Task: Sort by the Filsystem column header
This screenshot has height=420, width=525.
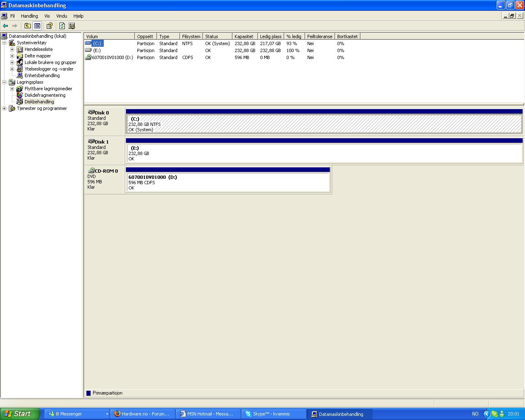Action: click(x=191, y=37)
